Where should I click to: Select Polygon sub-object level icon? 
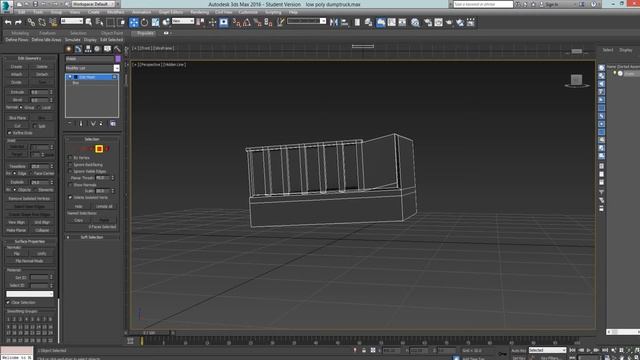point(99,149)
